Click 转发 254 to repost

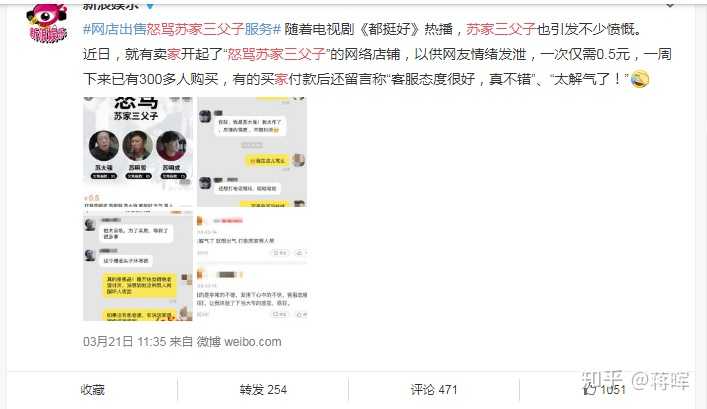[x=263, y=390]
